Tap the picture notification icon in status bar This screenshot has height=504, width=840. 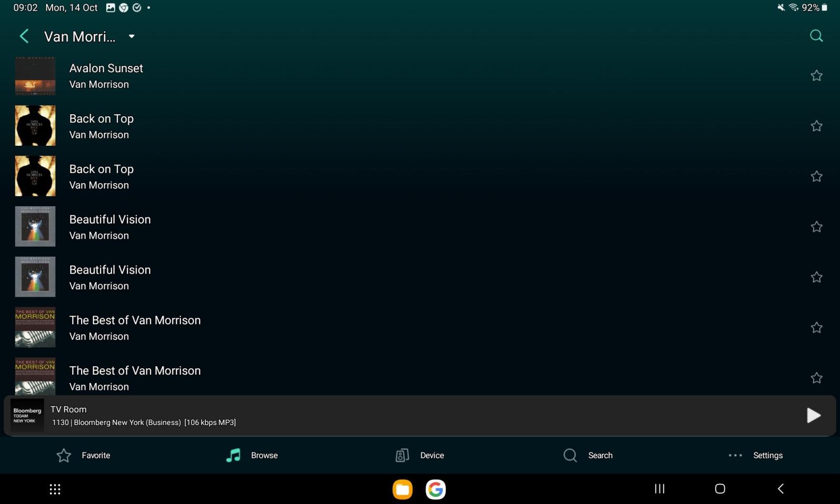pos(111,7)
